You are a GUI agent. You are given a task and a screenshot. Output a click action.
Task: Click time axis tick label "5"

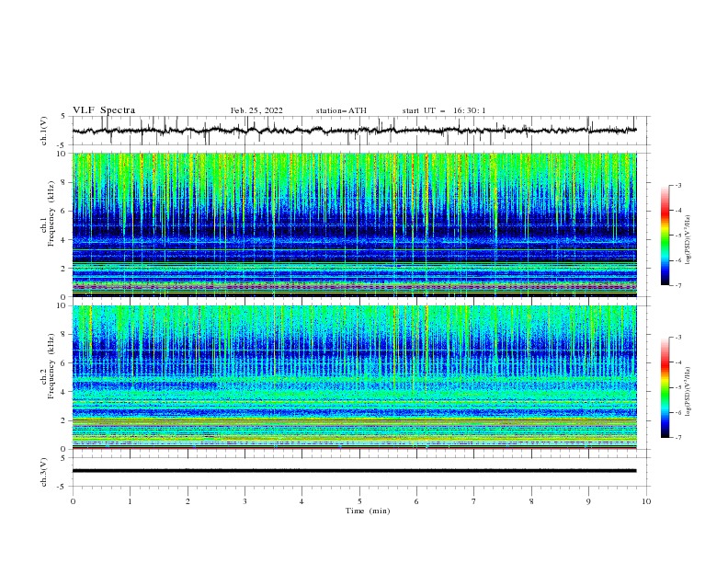pyautogui.click(x=359, y=501)
